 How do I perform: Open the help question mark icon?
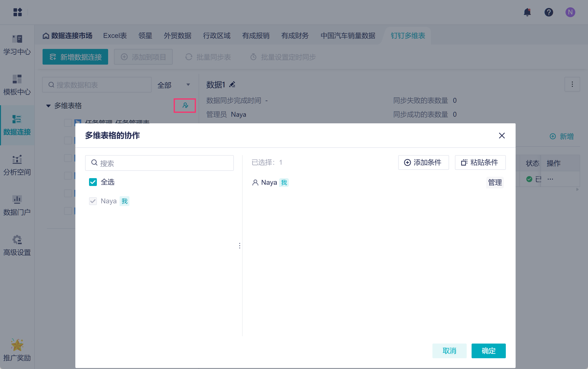(x=549, y=12)
